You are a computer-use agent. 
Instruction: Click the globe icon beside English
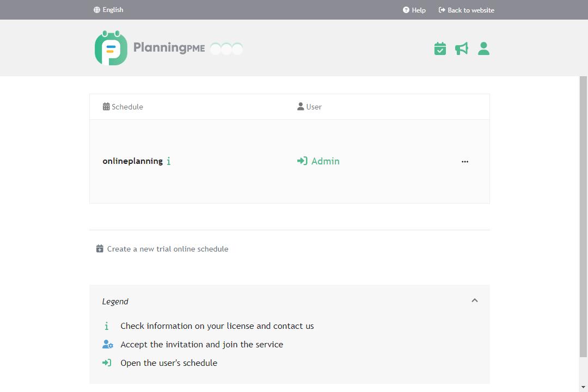pos(97,10)
